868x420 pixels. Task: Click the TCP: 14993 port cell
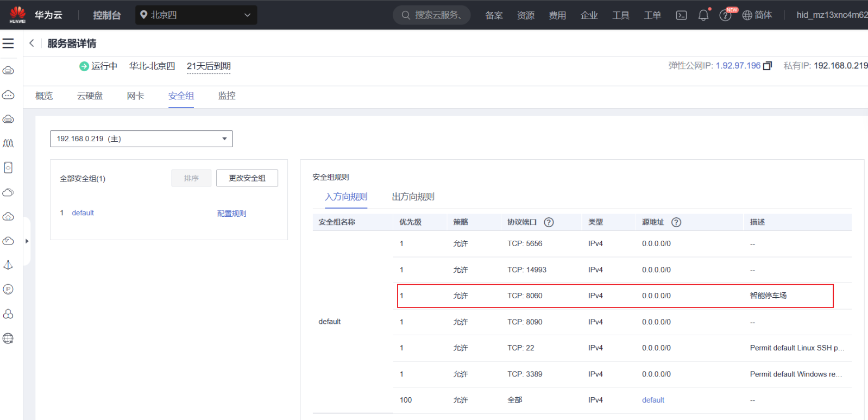click(527, 270)
